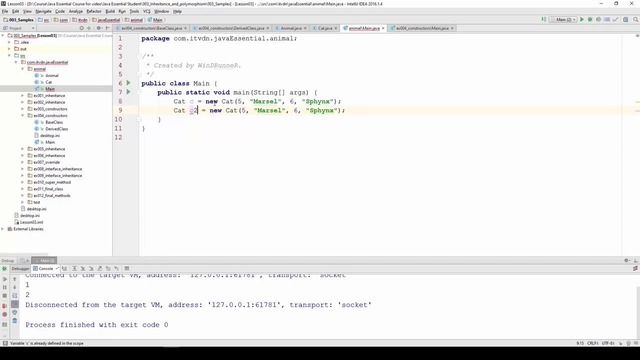Open the Refactor menu
The width and height of the screenshot is (640, 360).
tap(93, 11)
